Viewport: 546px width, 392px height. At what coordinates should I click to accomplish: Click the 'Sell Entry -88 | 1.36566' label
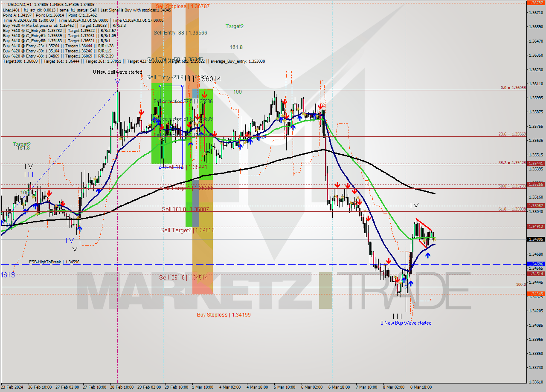[180, 32]
